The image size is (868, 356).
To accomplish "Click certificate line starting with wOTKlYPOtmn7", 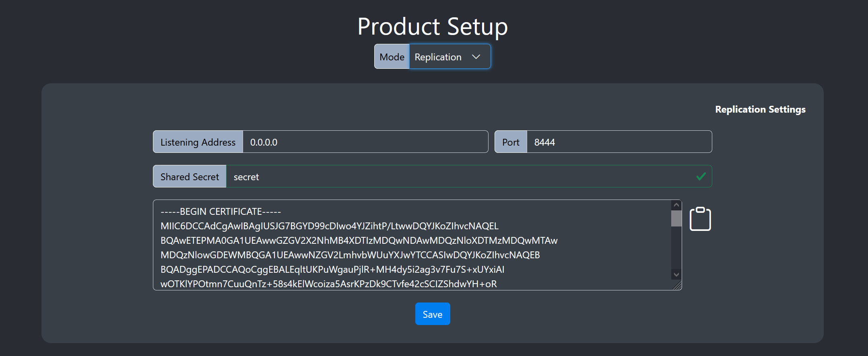I will coord(329,284).
